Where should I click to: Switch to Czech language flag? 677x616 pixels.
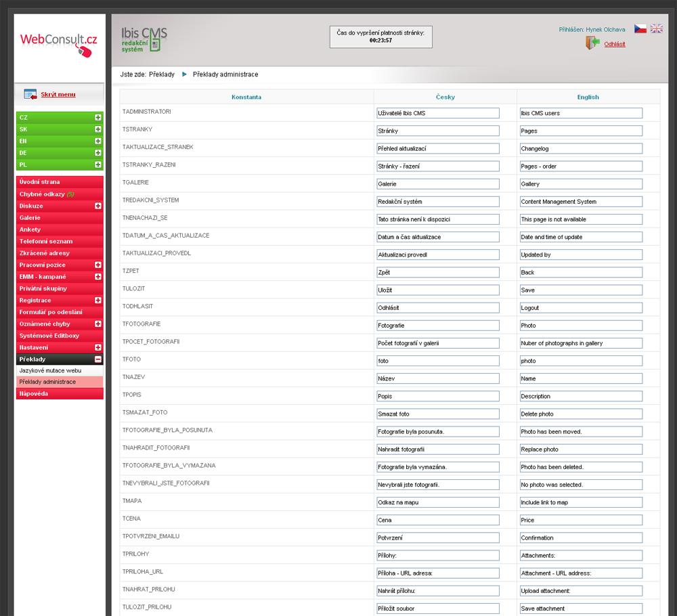[640, 28]
